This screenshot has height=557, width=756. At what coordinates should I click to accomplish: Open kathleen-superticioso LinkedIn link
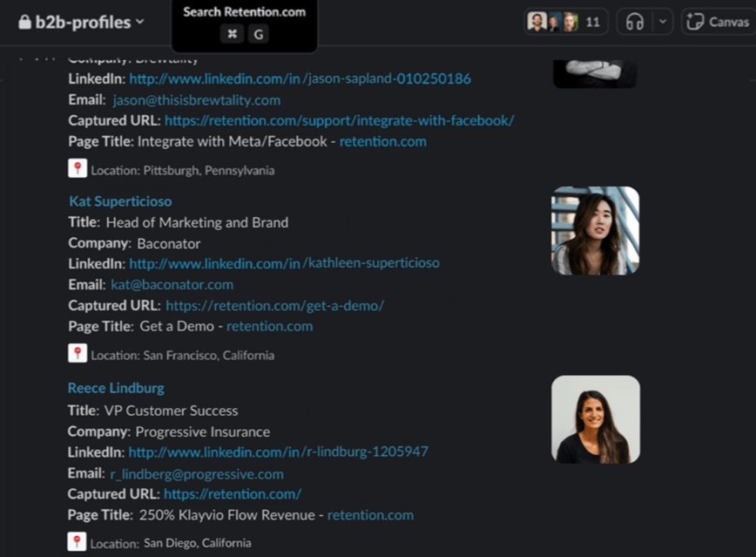[285, 263]
